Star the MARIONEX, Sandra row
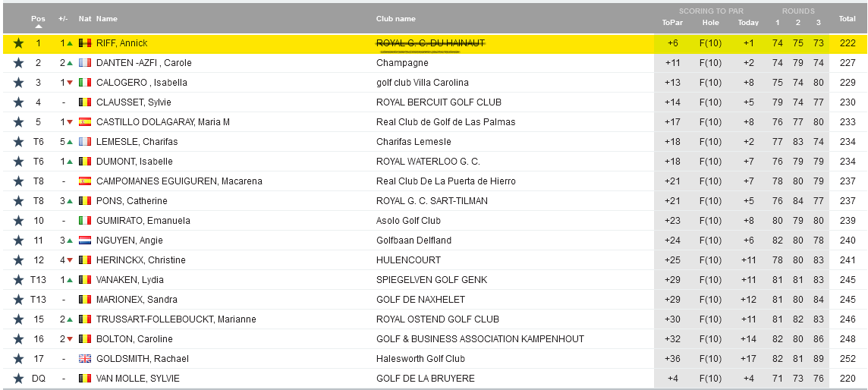The image size is (868, 390). pyautogui.click(x=18, y=300)
